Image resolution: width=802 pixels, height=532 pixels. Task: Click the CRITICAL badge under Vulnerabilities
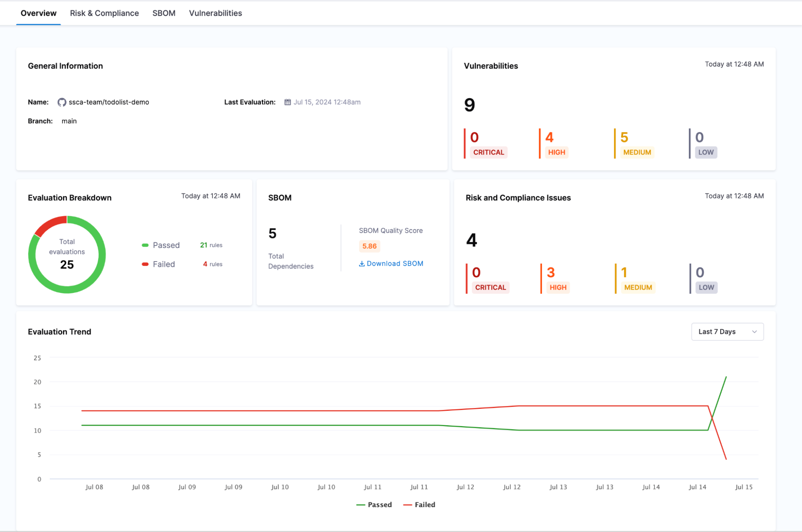[488, 152]
